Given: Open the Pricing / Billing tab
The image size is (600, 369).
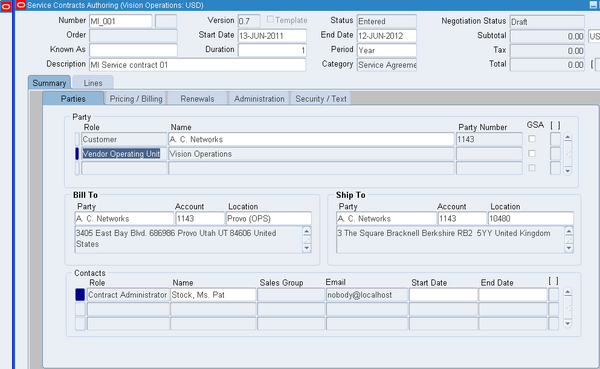Looking at the screenshot, I should (136, 99).
